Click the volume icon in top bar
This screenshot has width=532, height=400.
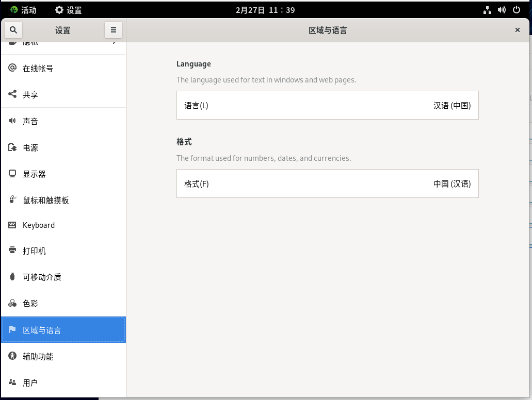502,10
